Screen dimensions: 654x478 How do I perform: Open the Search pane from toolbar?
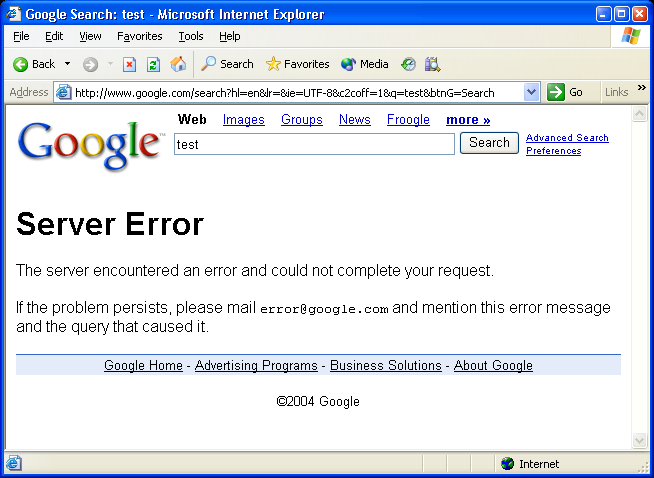click(227, 64)
